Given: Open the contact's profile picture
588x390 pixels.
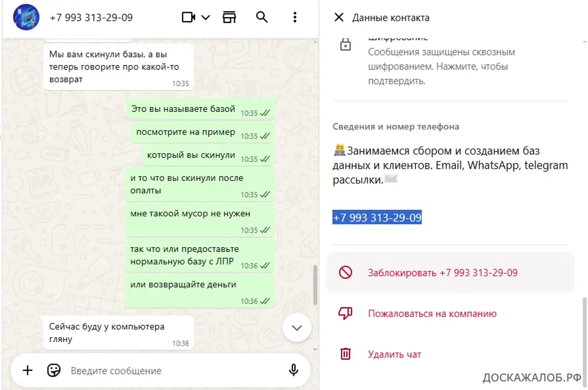Looking at the screenshot, I should click(26, 18).
